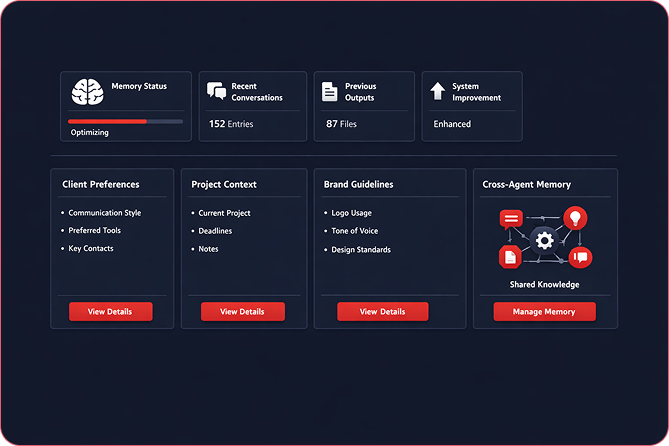
Task: Click View Details under Client Preferences
Action: pos(110,312)
